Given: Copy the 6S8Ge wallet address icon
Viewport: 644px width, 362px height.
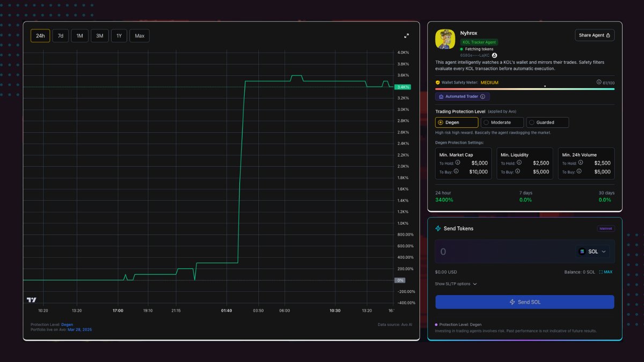Looking at the screenshot, I should 494,55.
